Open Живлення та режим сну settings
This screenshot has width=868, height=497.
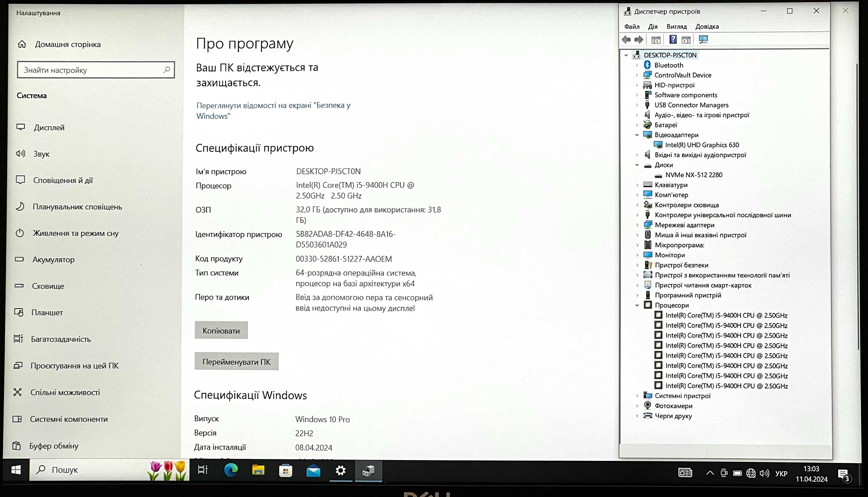75,234
